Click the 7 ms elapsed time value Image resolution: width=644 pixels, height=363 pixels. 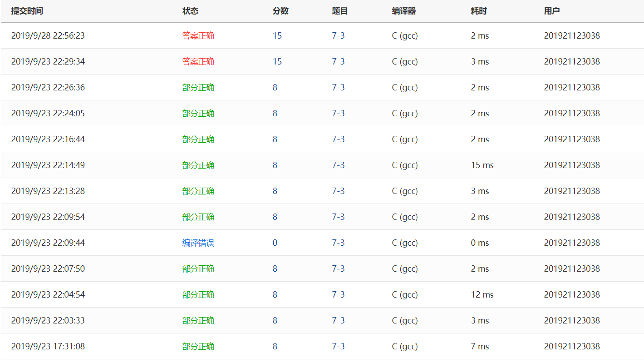480,346
